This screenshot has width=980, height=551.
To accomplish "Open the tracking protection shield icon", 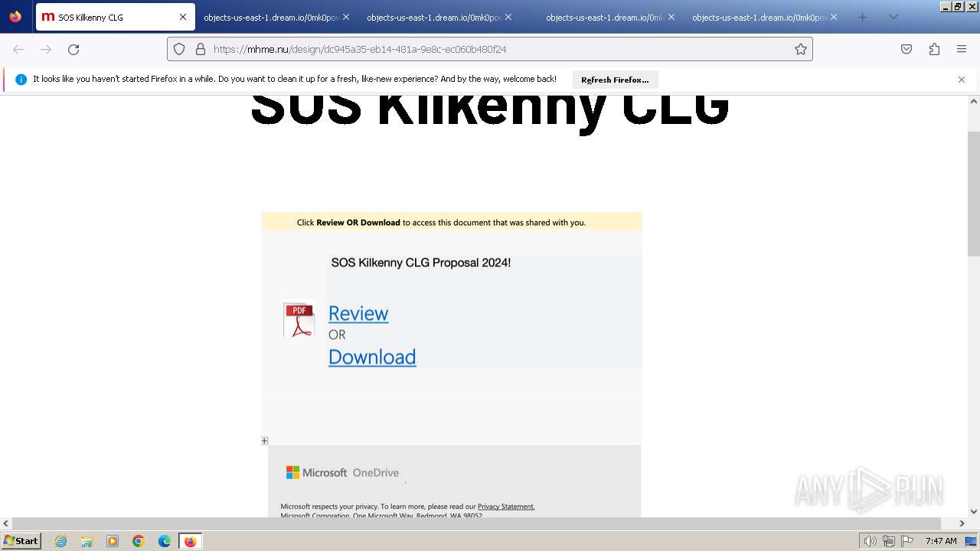I will [x=179, y=49].
